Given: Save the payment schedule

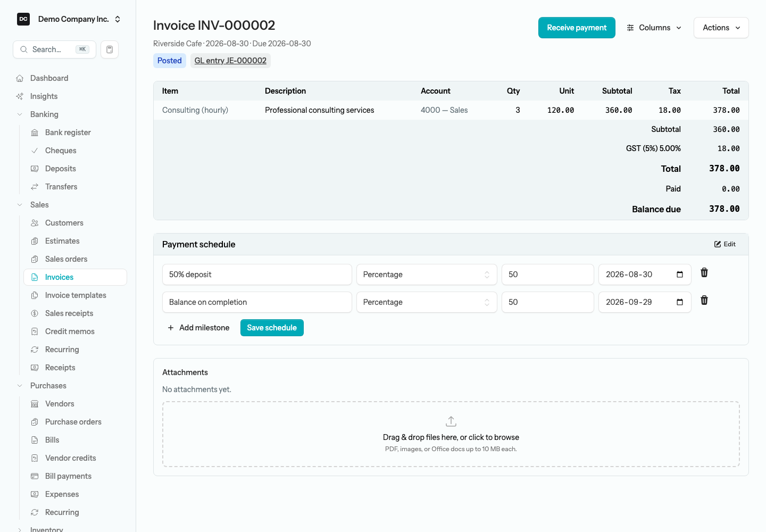Looking at the screenshot, I should 272,328.
